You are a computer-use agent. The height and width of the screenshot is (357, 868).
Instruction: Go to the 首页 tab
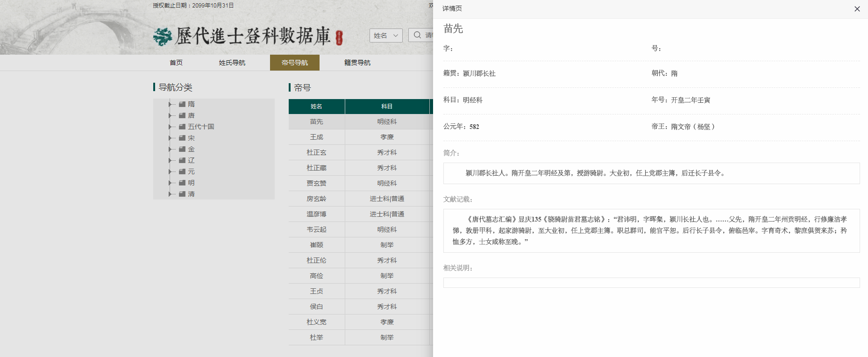[176, 63]
